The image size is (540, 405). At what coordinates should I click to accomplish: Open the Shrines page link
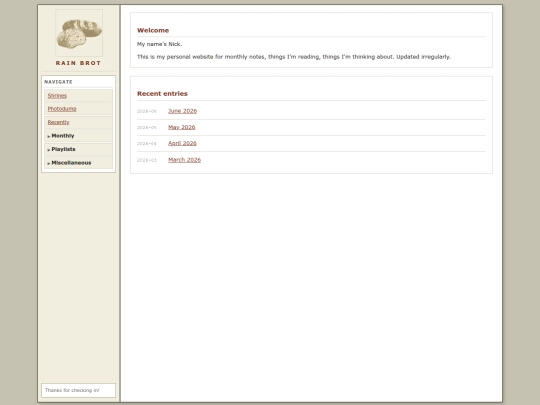[x=57, y=95]
